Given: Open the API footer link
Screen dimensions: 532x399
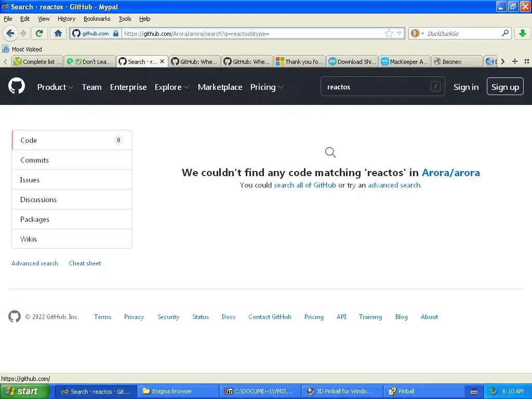Looking at the screenshot, I should point(341,317).
